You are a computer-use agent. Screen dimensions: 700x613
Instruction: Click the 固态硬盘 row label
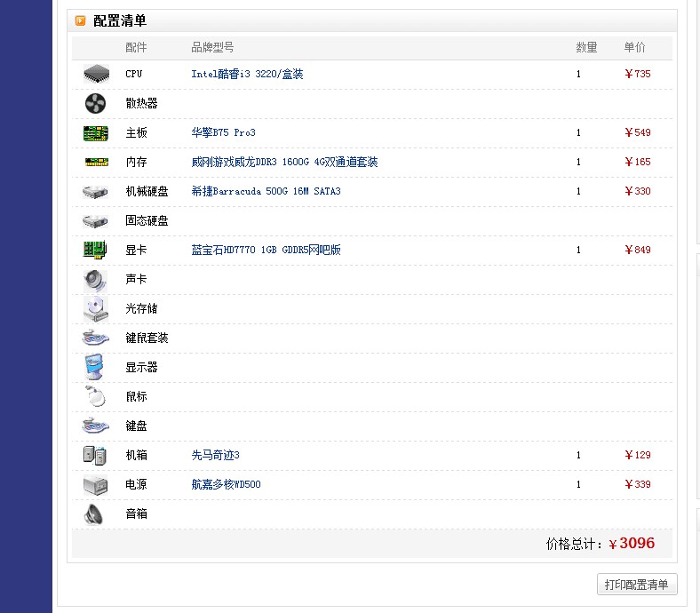tap(147, 221)
